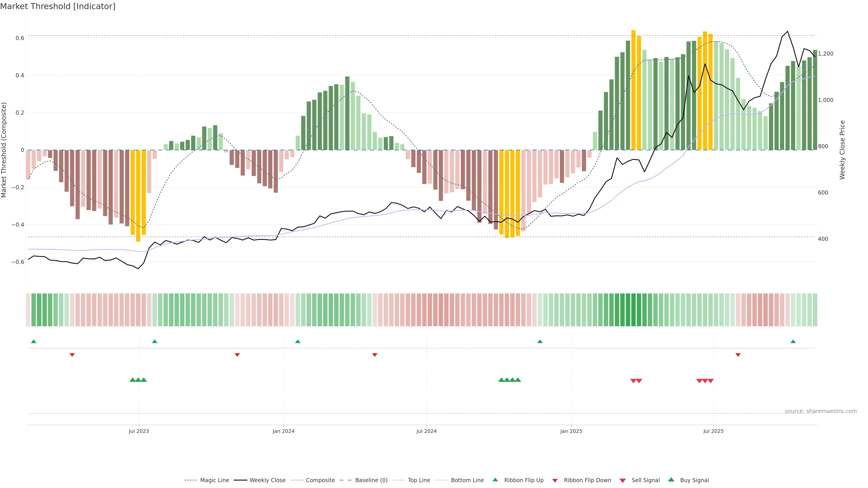This screenshot has height=488, width=868.
Task: Click the Jan 2025 x-axis label
Action: (571, 431)
